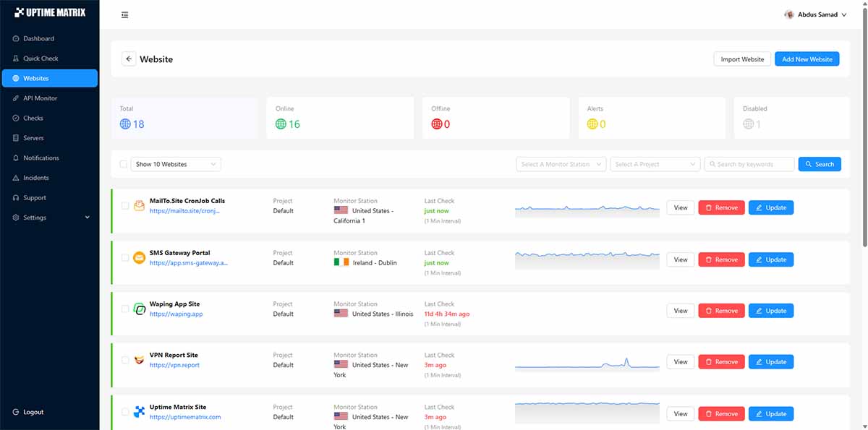Click the SMS Gateway Portal orange icon
Screen dimensions: 868x430
139,258
